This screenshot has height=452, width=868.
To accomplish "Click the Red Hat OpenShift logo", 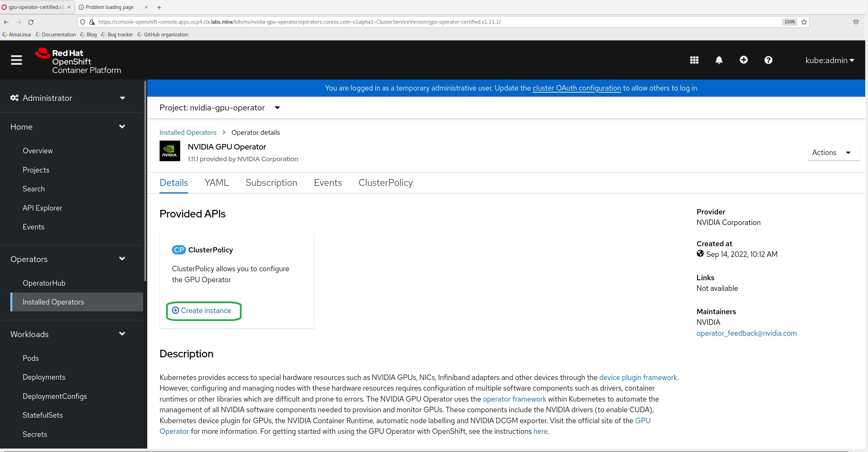I will 78,61.
